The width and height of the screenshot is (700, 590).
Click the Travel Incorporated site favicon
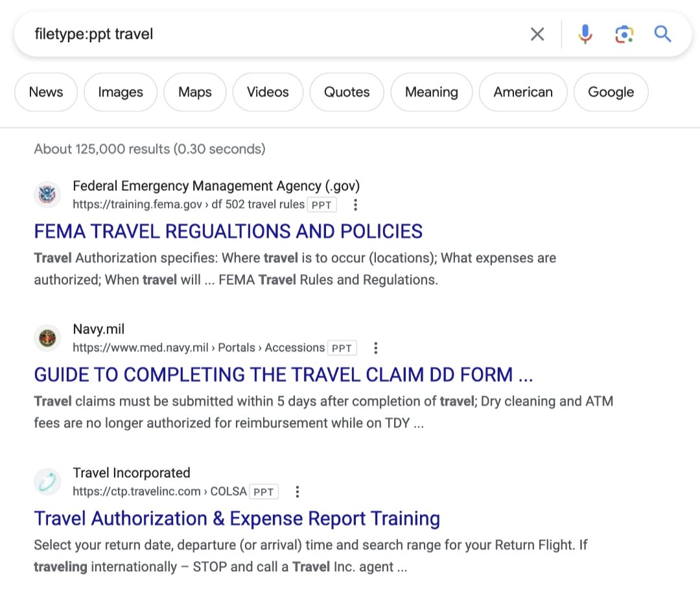point(47,482)
